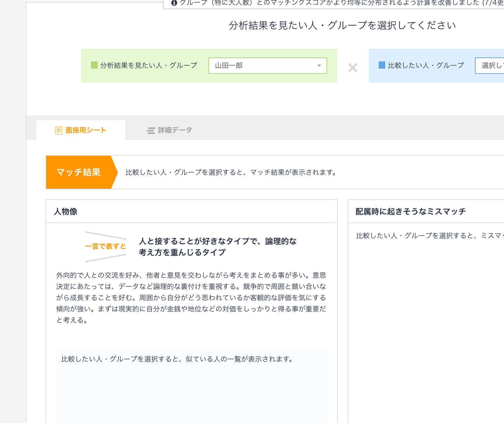Click the 配属時に起きそうなミスマッチ panel header
This screenshot has width=504, height=423.
coord(410,211)
